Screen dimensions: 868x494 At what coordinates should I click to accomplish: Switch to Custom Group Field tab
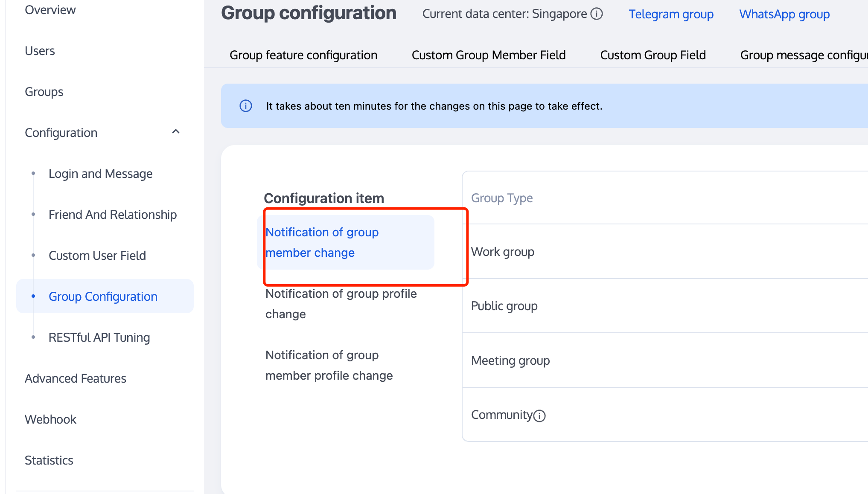[653, 55]
